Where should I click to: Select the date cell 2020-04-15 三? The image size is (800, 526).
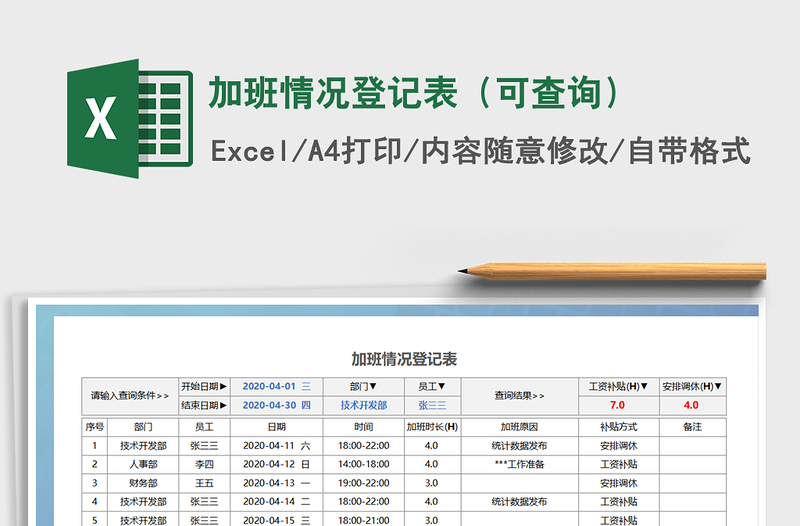pyautogui.click(x=277, y=519)
